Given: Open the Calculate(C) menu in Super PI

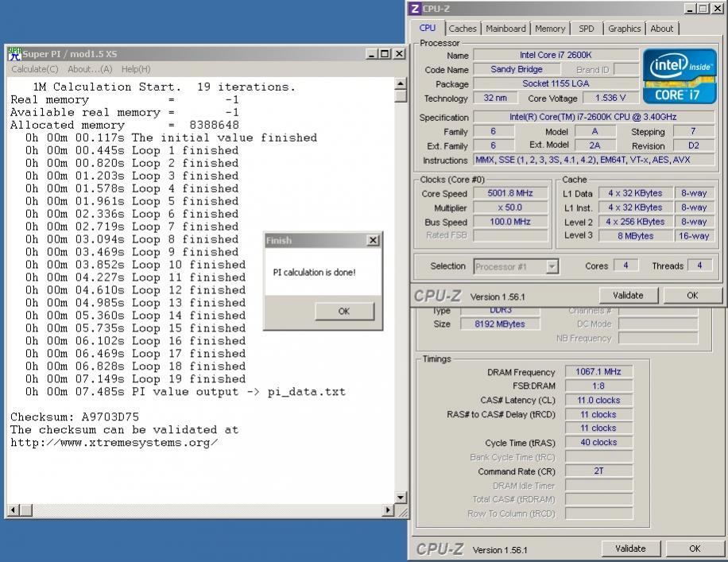Looking at the screenshot, I should 35,69.
